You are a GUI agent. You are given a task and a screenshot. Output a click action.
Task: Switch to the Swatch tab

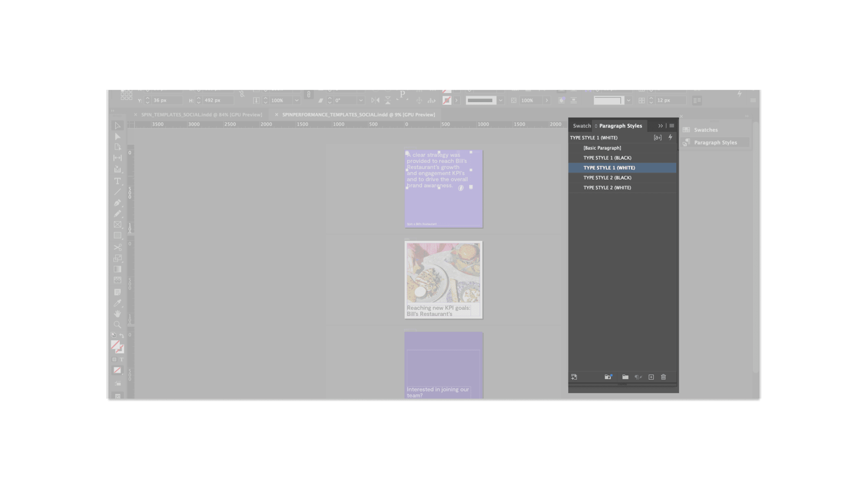click(x=582, y=126)
